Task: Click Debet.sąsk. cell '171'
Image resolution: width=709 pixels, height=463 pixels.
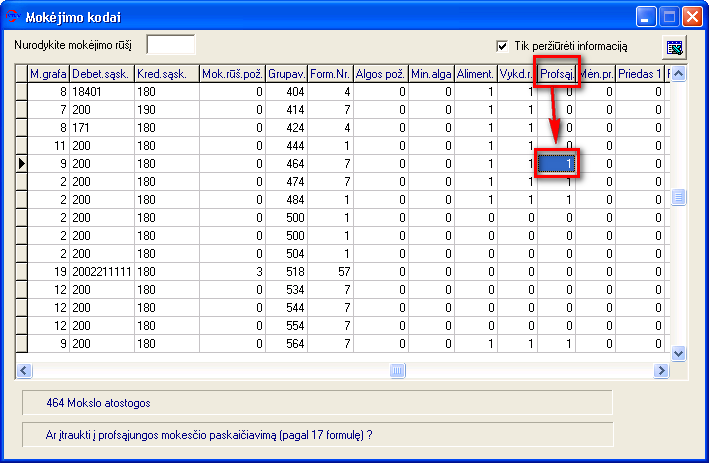Action: [x=102, y=128]
